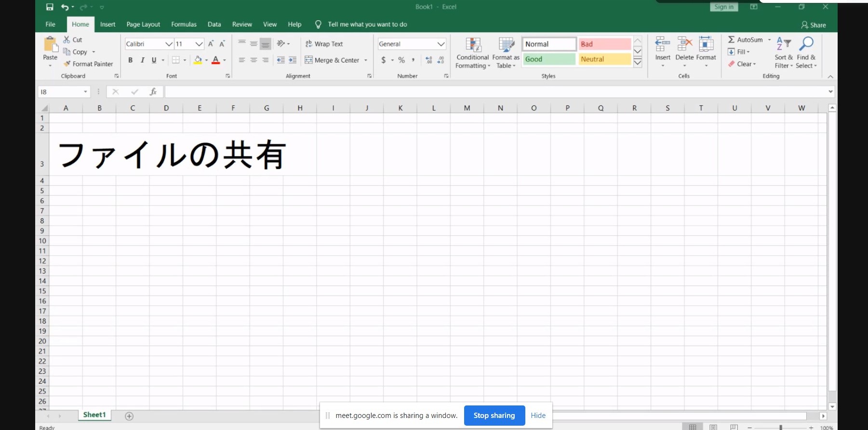The height and width of the screenshot is (430, 868).
Task: Open the text Orientation tool
Action: coord(281,44)
